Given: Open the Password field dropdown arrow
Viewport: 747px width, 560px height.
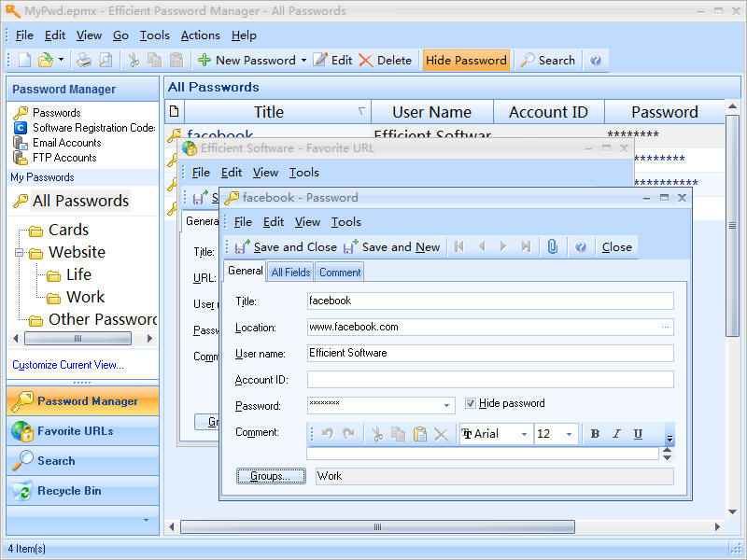Looking at the screenshot, I should point(446,405).
